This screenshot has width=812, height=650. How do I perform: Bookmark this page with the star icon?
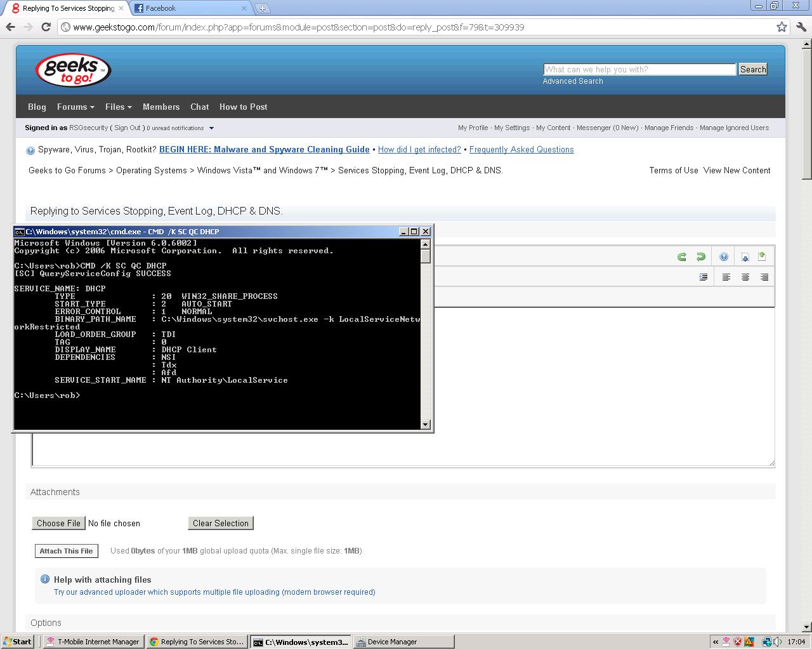782,27
